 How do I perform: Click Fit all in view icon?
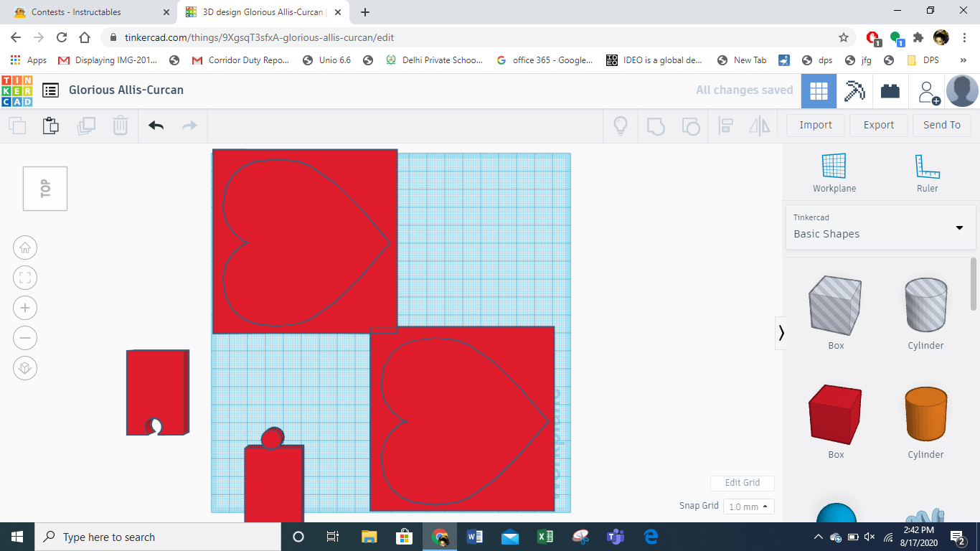pos(25,278)
